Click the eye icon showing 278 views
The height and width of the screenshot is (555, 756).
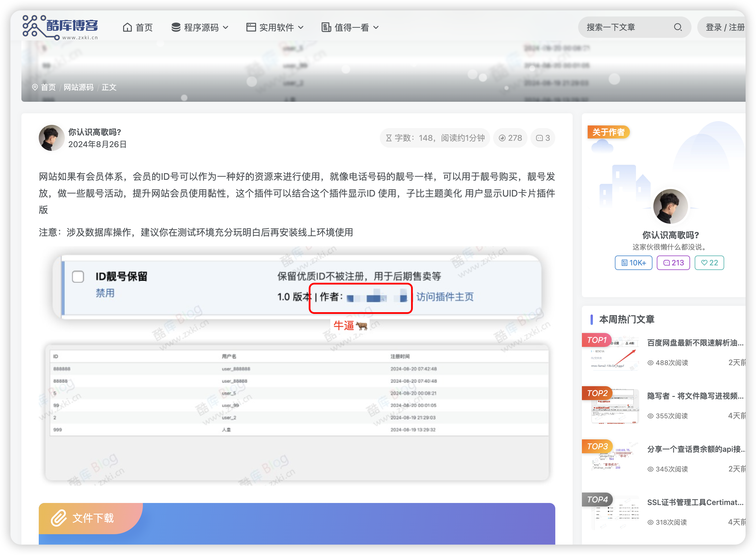coord(502,138)
